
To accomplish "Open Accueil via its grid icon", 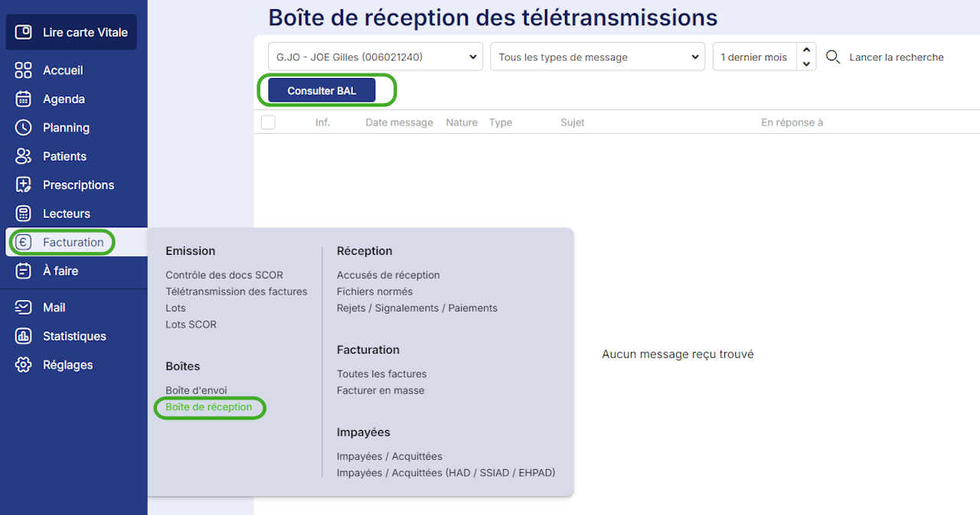I will click(x=24, y=70).
